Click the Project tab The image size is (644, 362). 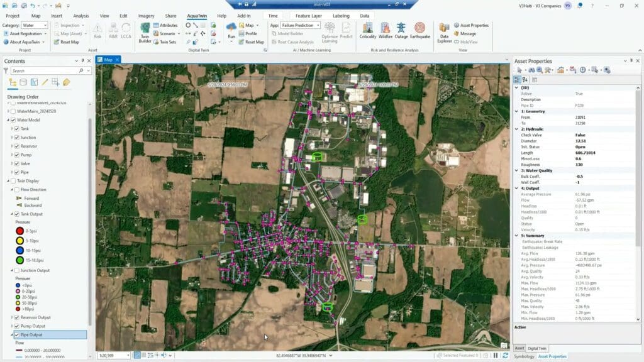pyautogui.click(x=13, y=16)
